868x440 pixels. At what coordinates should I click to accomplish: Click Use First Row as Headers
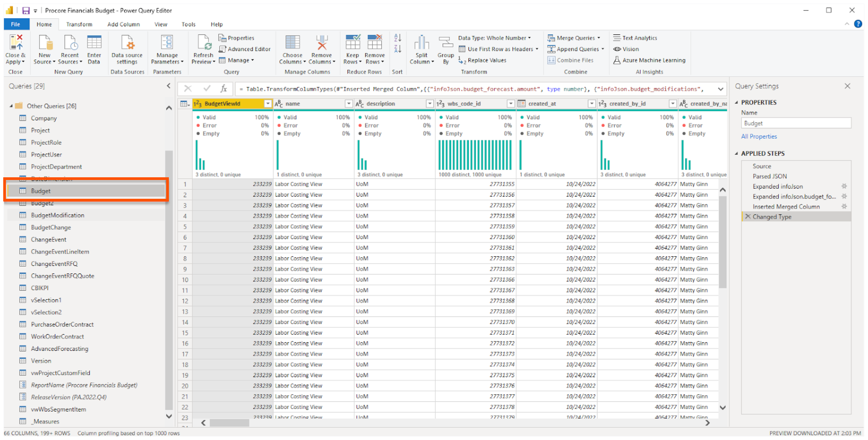pyautogui.click(x=499, y=49)
